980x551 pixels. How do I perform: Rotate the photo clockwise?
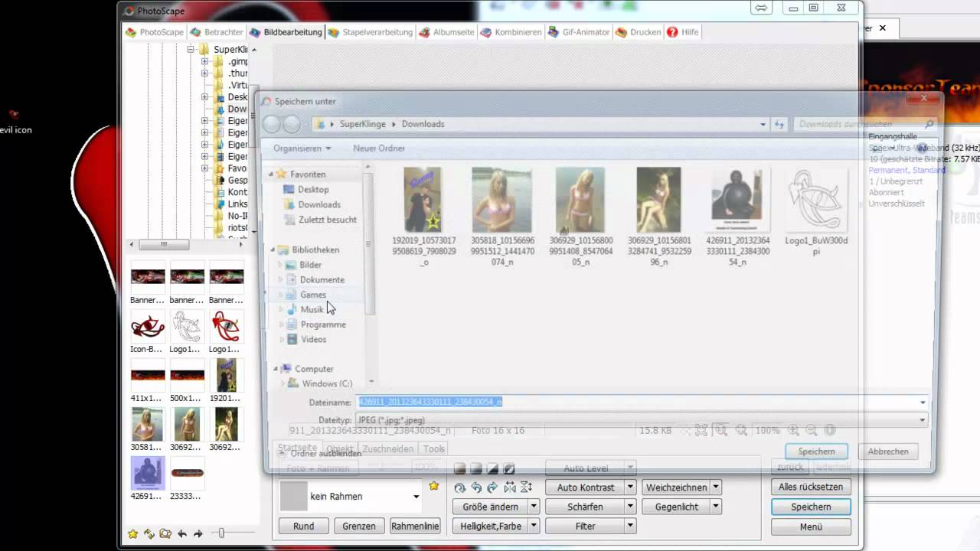[492, 487]
